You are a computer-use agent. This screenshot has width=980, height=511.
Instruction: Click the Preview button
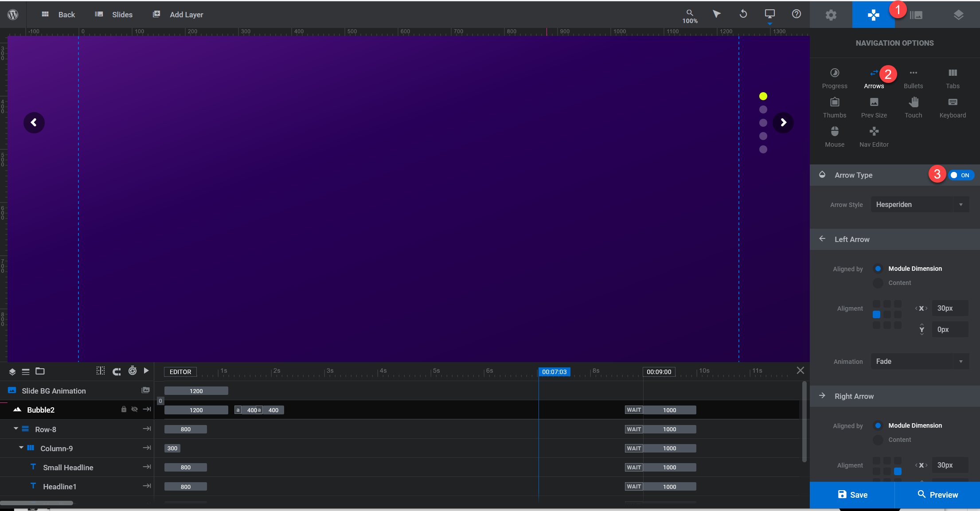pyautogui.click(x=937, y=495)
